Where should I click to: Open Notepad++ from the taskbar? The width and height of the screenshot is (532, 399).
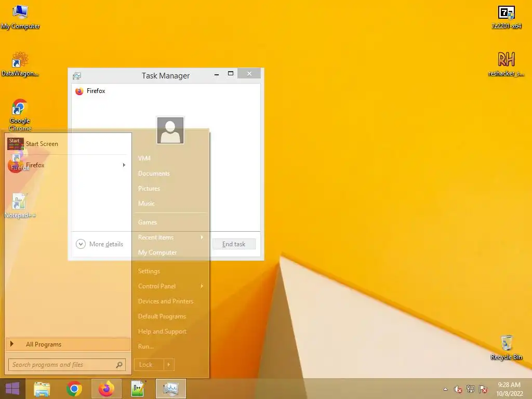[x=138, y=389]
